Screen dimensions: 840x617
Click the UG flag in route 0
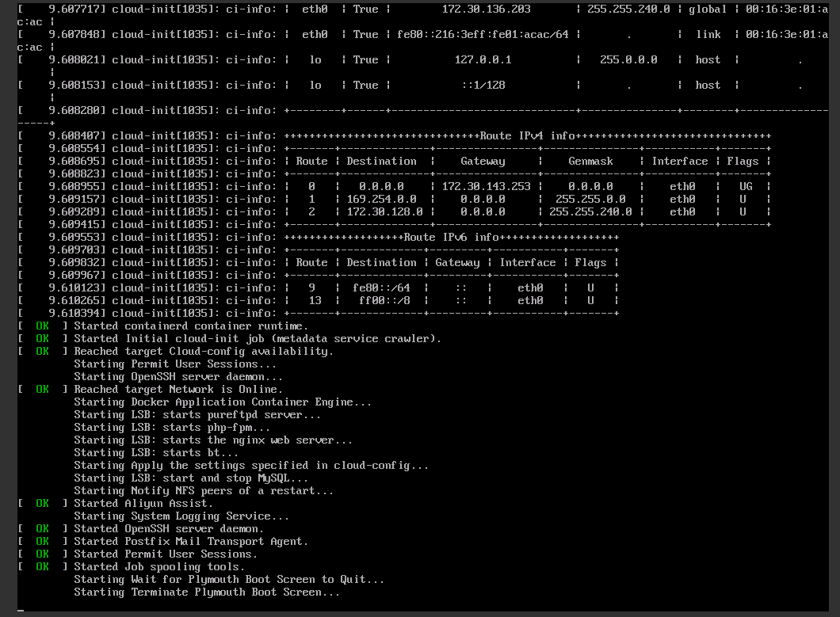(x=746, y=186)
